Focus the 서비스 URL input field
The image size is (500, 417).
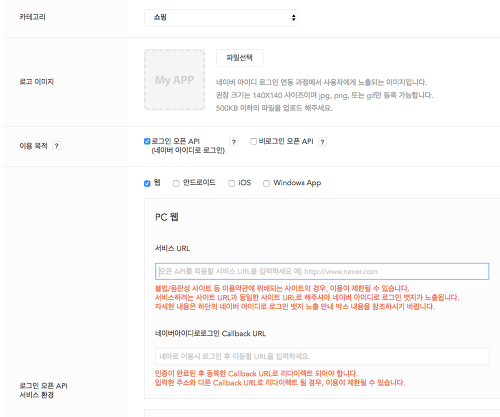(x=322, y=271)
